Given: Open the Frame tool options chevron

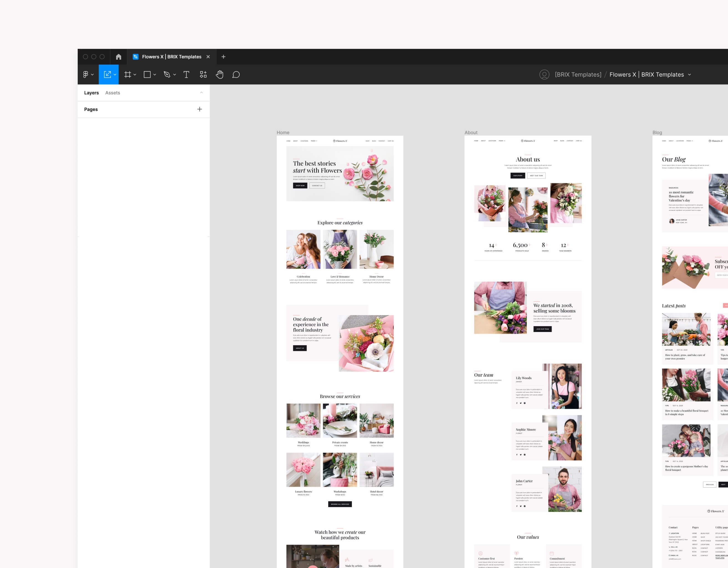Looking at the screenshot, I should coord(135,75).
